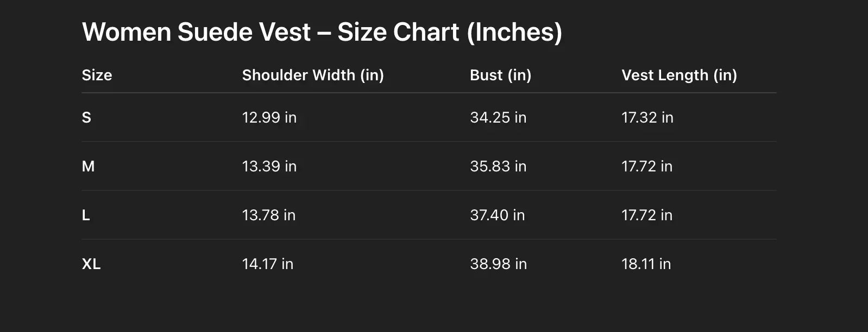The image size is (868, 332).
Task: Click the L size row label
Action: pos(86,215)
